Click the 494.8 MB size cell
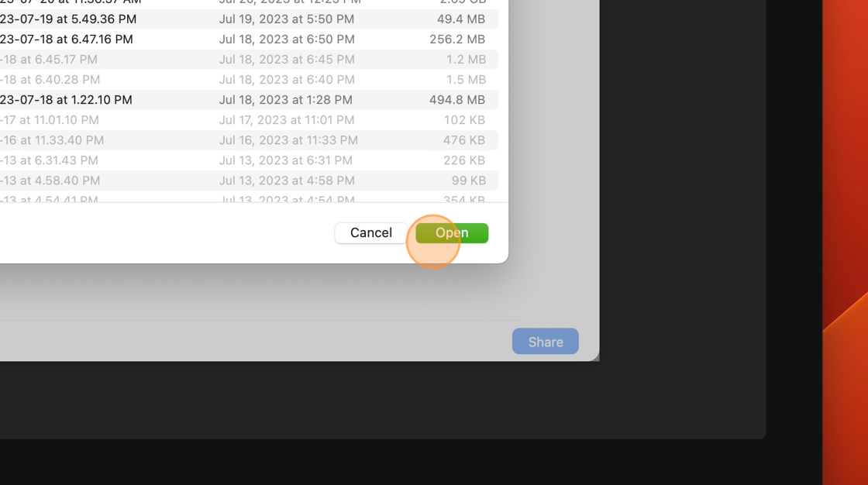Screen dimensions: 868x485 457,100
